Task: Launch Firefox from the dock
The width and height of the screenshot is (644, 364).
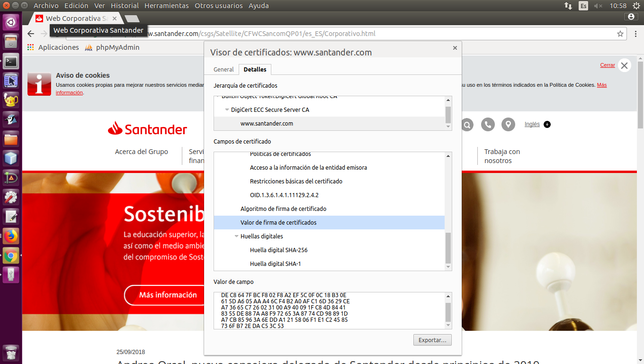Action: coord(11,236)
